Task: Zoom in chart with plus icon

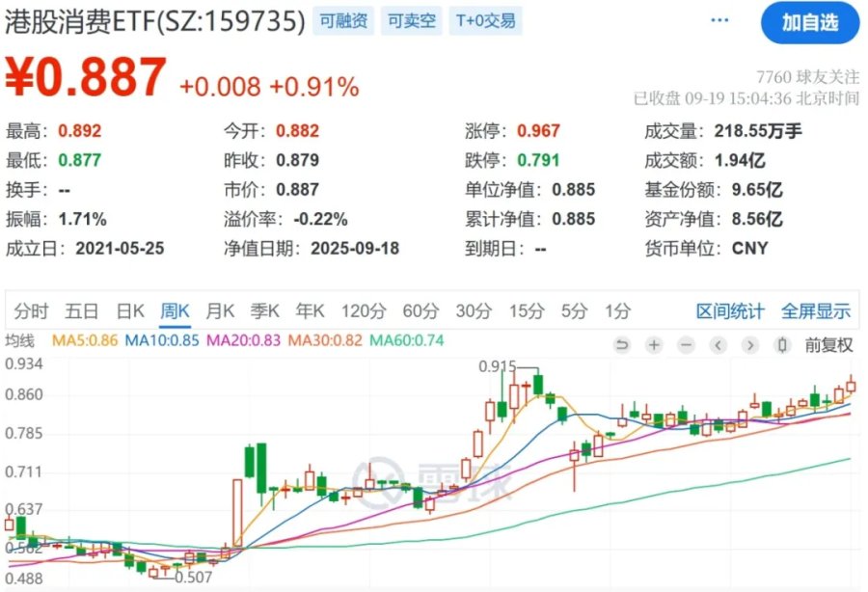Action: [x=654, y=344]
